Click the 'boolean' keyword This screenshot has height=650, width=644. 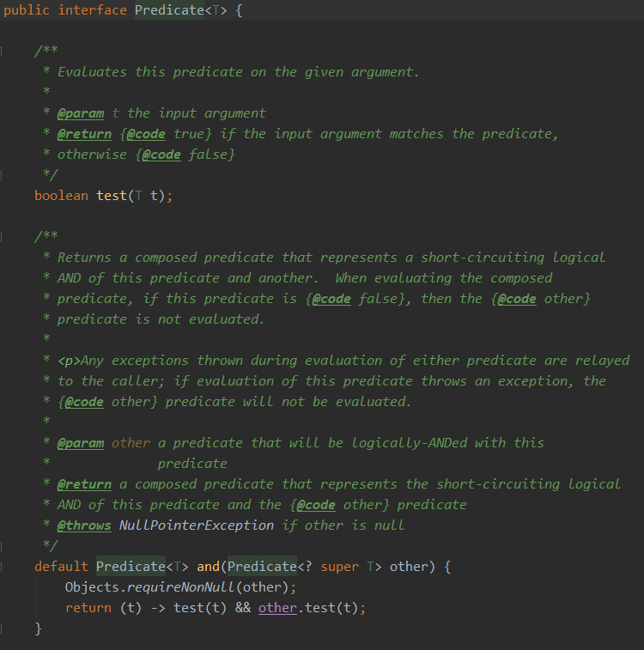[x=61, y=196]
